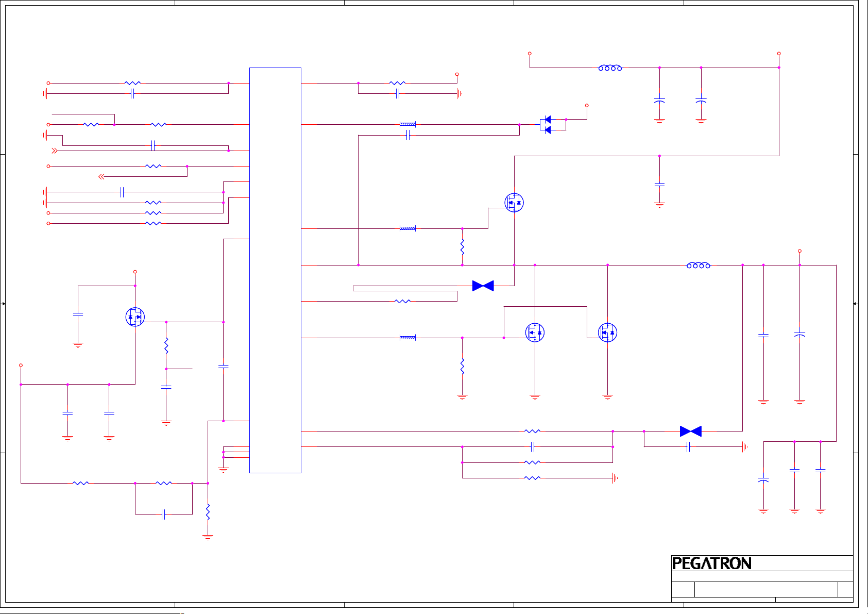Screen dimensions: 868x614
Task: Click the PEGATRON logo in the title block
Action: (711, 563)
